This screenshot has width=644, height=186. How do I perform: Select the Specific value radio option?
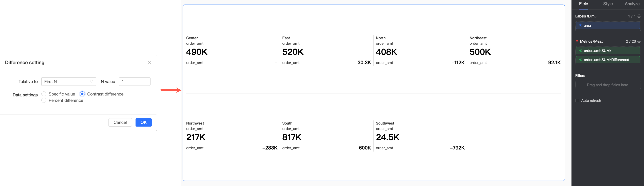(44, 94)
